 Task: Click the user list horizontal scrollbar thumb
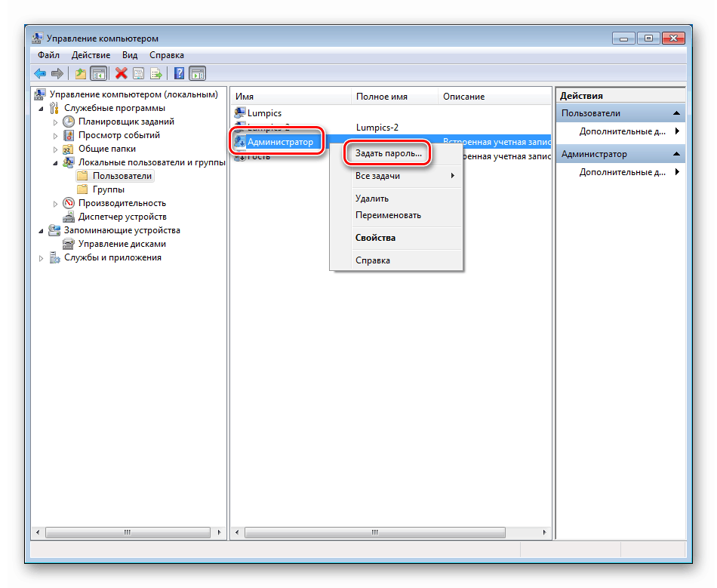[375, 532]
